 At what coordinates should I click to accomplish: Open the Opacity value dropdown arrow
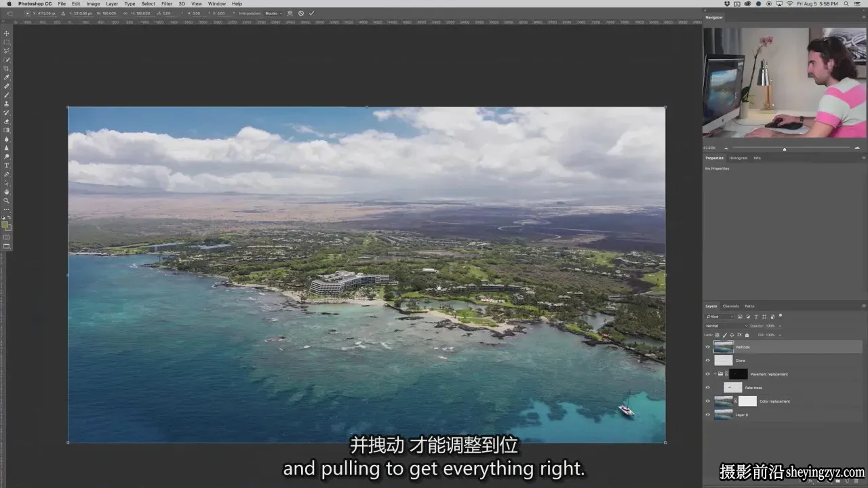[778, 326]
